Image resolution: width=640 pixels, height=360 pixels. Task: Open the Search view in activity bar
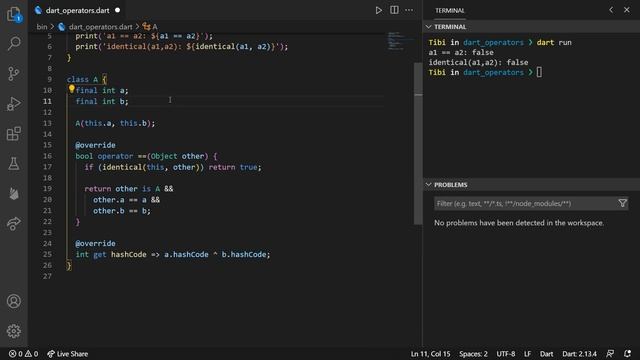pyautogui.click(x=14, y=43)
